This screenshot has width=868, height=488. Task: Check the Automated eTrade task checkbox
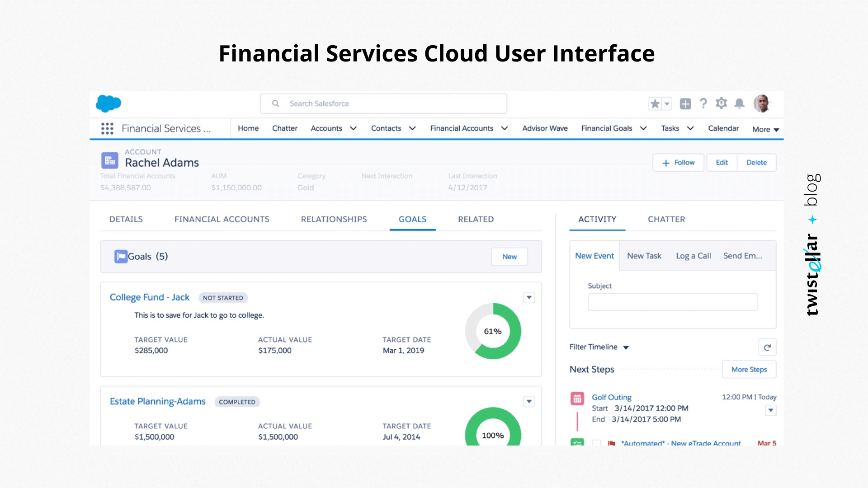pyautogui.click(x=597, y=443)
